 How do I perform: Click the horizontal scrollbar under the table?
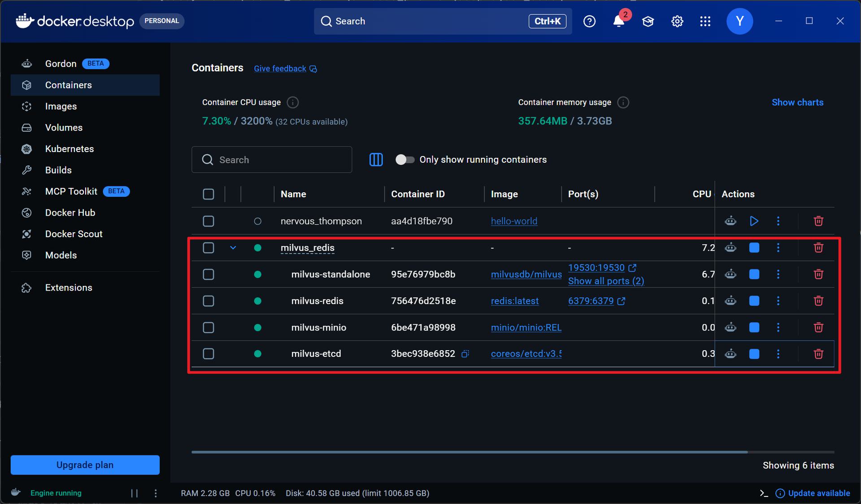pos(469,452)
